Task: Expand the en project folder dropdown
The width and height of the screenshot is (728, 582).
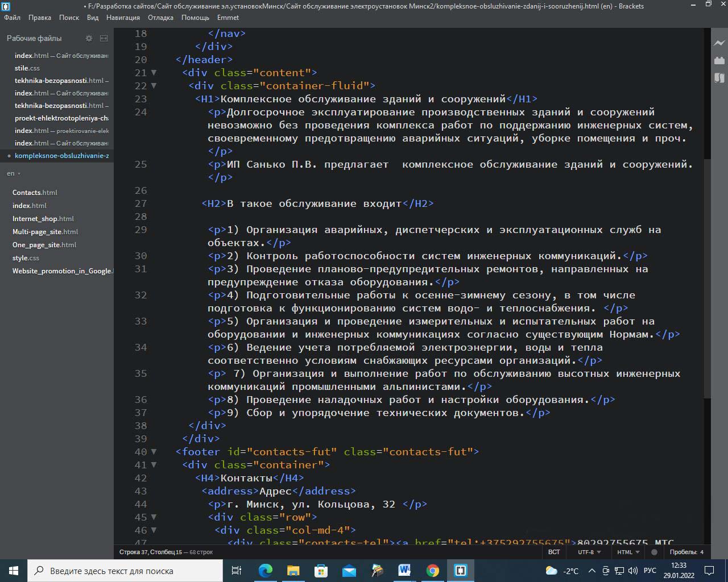Action: tap(14, 173)
